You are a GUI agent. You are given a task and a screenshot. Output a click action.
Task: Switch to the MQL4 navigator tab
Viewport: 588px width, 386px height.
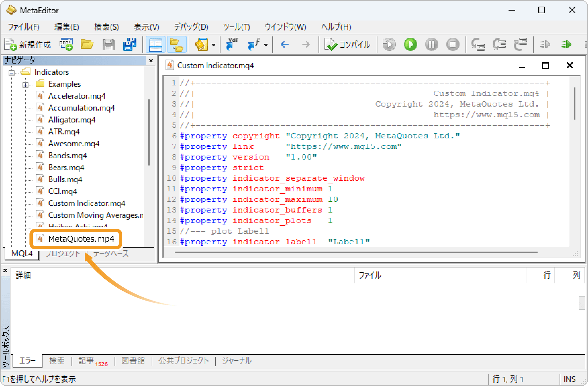tap(22, 253)
